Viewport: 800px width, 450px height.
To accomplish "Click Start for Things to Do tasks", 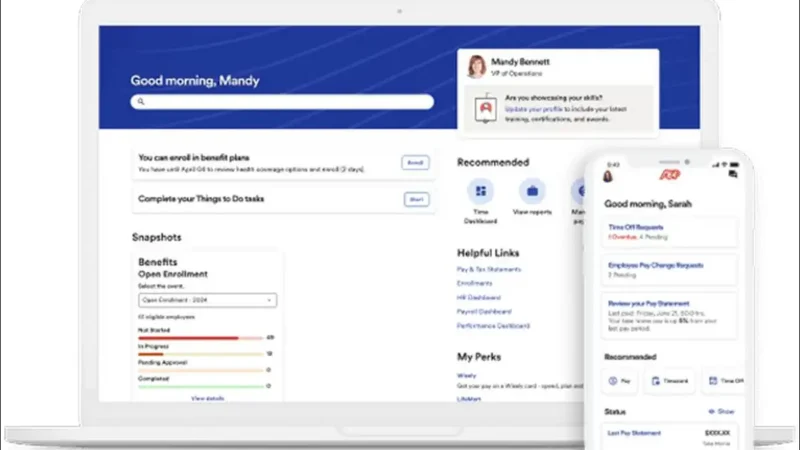I will click(x=416, y=199).
